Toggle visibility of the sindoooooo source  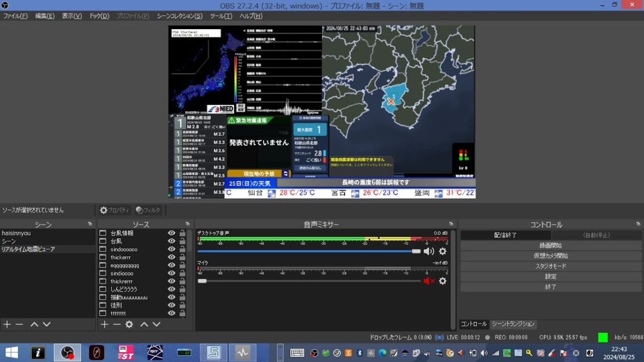point(172,249)
